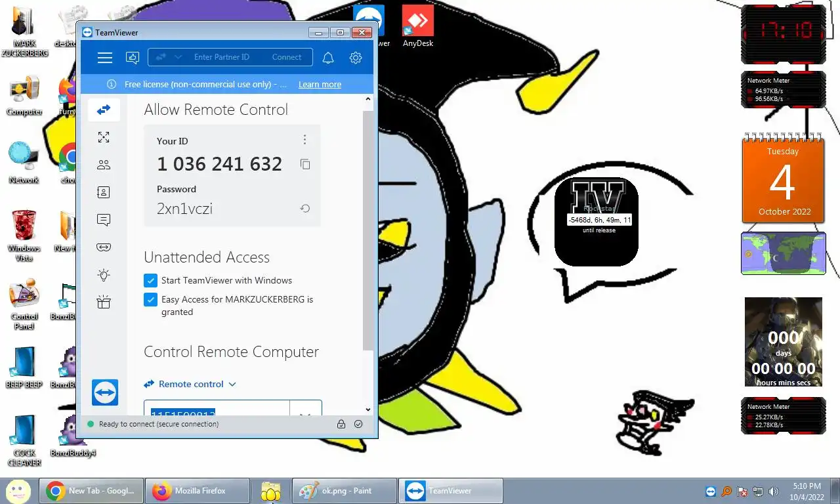
Task: Click the network tray icon
Action: tap(758, 492)
